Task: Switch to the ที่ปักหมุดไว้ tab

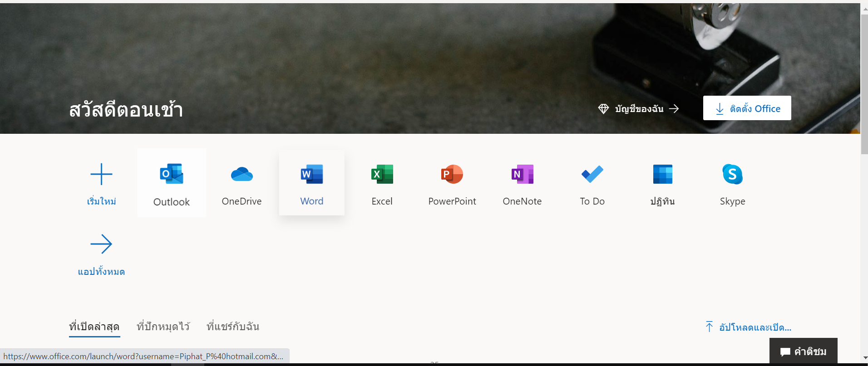Action: tap(163, 327)
